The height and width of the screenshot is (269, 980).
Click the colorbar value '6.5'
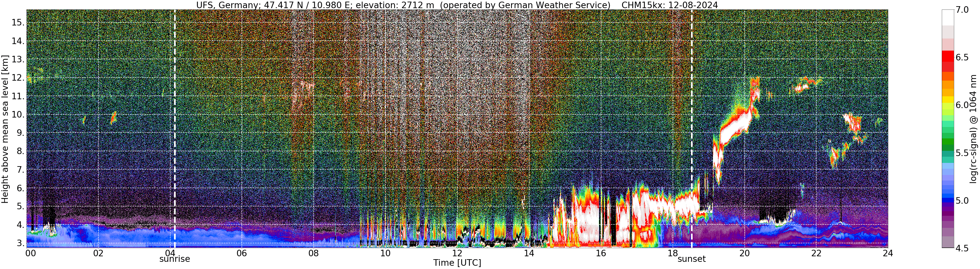click(962, 58)
